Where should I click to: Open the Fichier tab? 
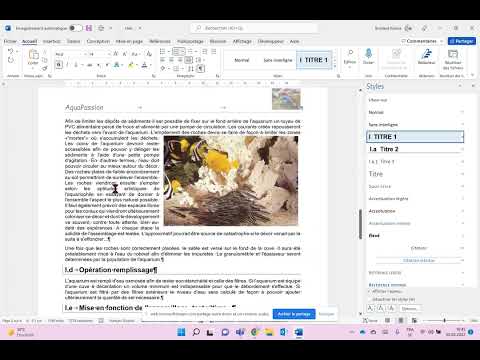point(10,41)
